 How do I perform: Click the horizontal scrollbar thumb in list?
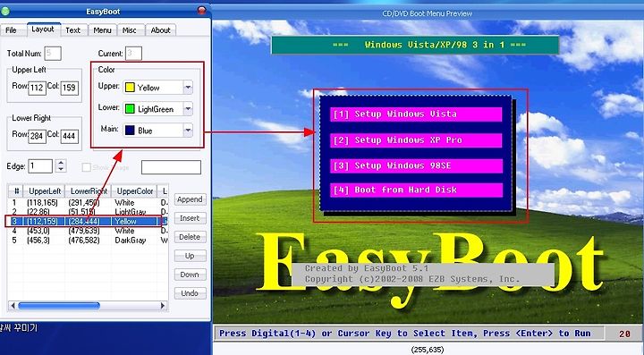tap(59, 305)
